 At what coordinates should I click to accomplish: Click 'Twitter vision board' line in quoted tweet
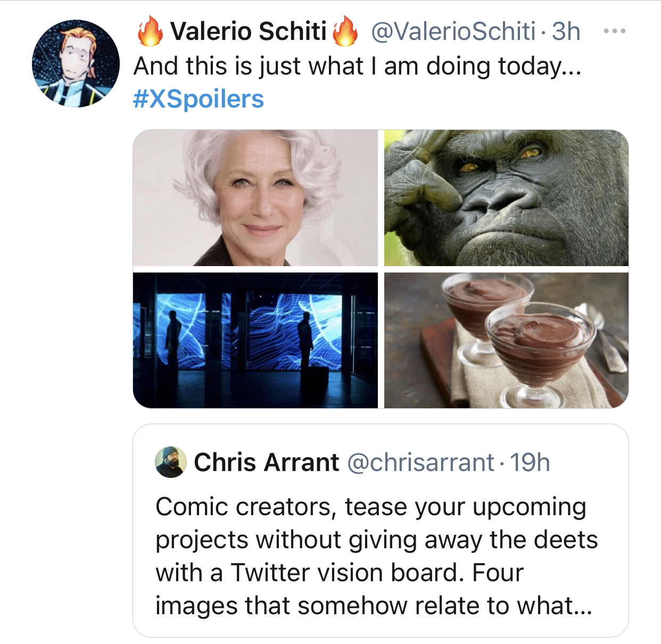[x=341, y=573]
